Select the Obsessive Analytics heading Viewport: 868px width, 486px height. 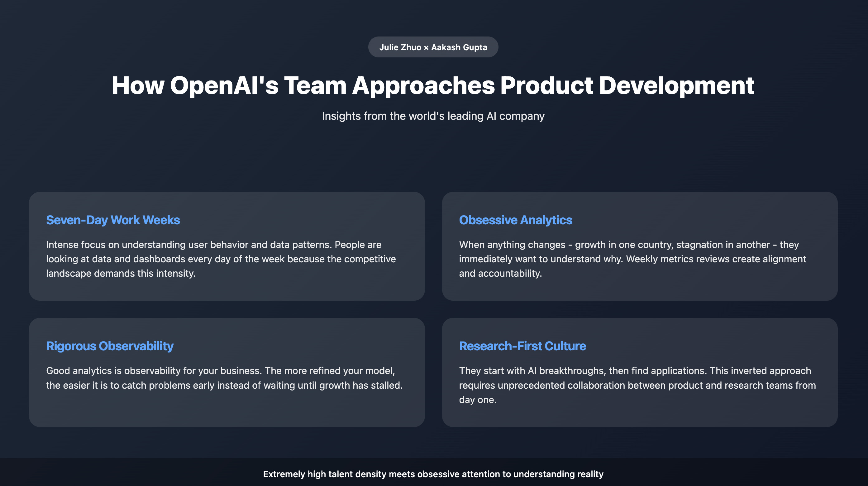pos(515,220)
